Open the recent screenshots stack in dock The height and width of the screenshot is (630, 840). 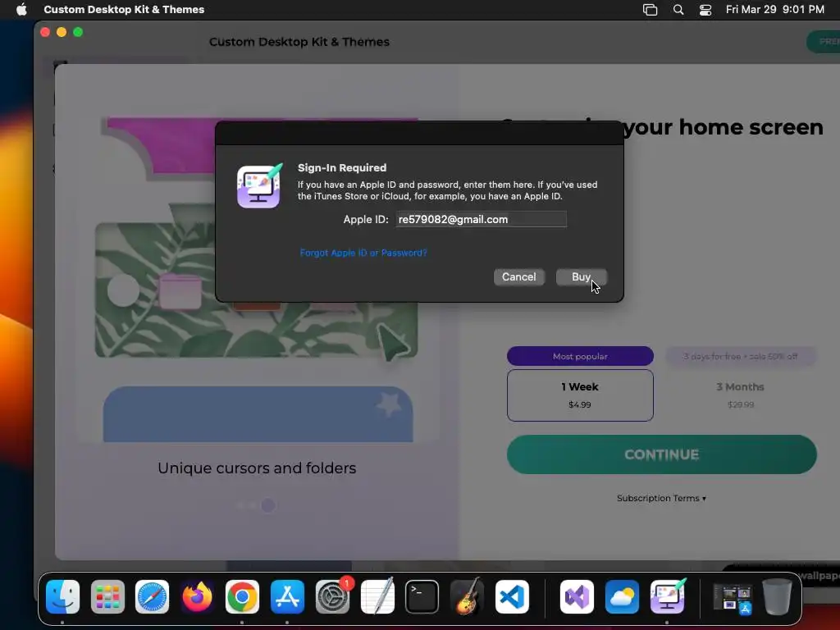733,598
